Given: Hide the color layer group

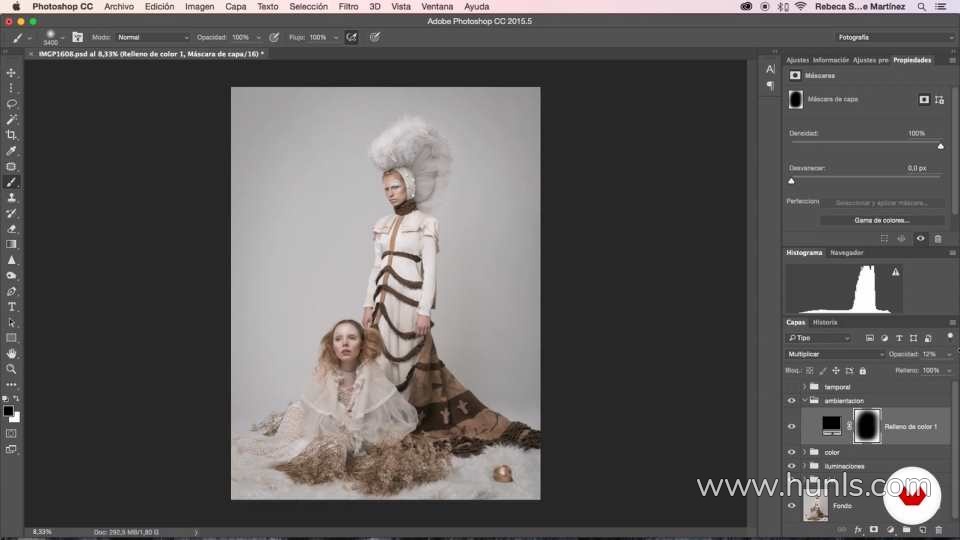Looking at the screenshot, I should [791, 452].
